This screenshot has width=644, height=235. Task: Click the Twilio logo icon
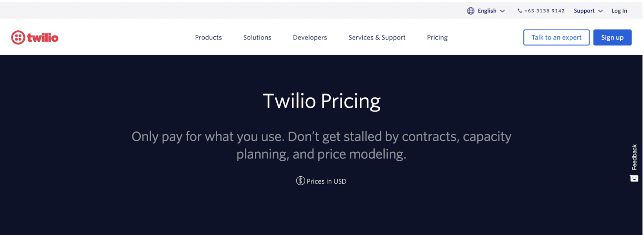[18, 38]
